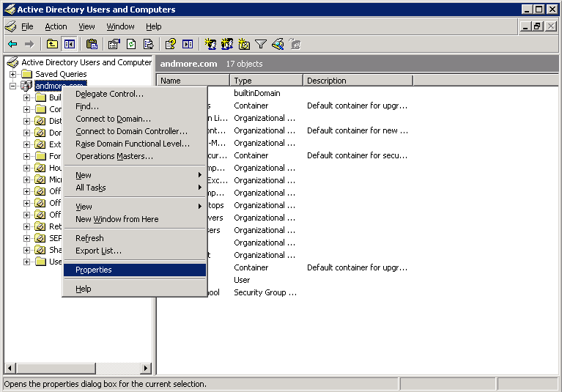Click the folder icon next to Buil
This screenshot has height=392, width=562.
pyautogui.click(x=40, y=97)
